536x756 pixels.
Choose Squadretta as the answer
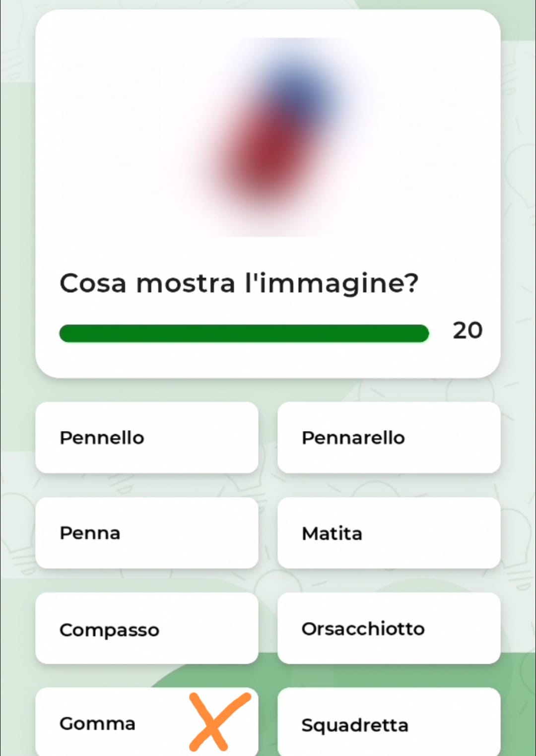389,724
